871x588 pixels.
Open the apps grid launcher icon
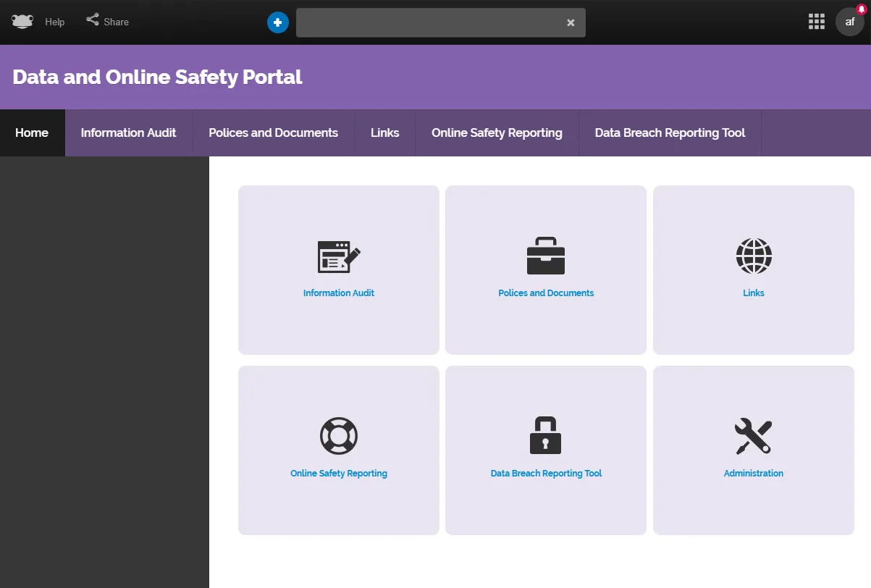click(x=817, y=22)
